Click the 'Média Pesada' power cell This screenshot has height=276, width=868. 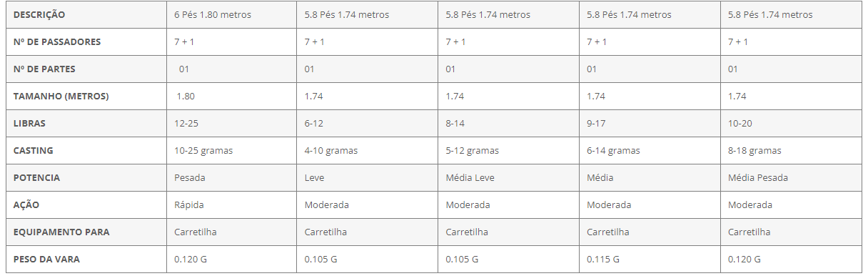pyautogui.click(x=792, y=177)
